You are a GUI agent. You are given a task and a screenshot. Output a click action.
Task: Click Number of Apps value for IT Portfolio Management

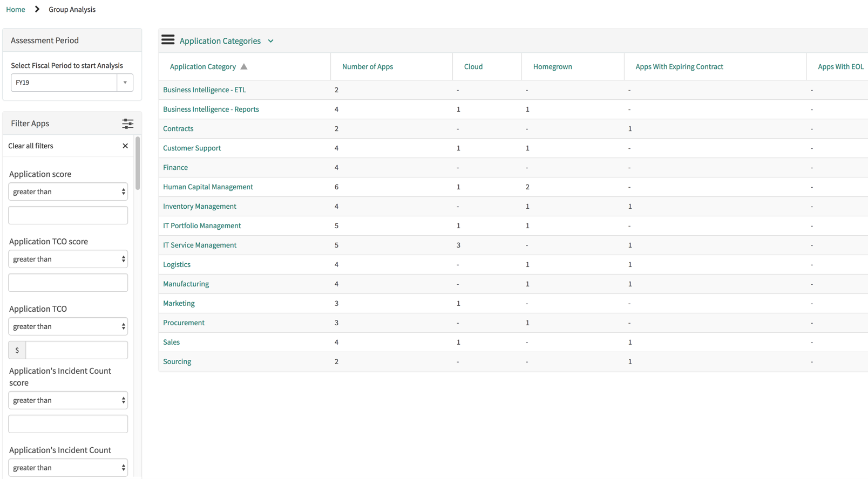(x=336, y=226)
